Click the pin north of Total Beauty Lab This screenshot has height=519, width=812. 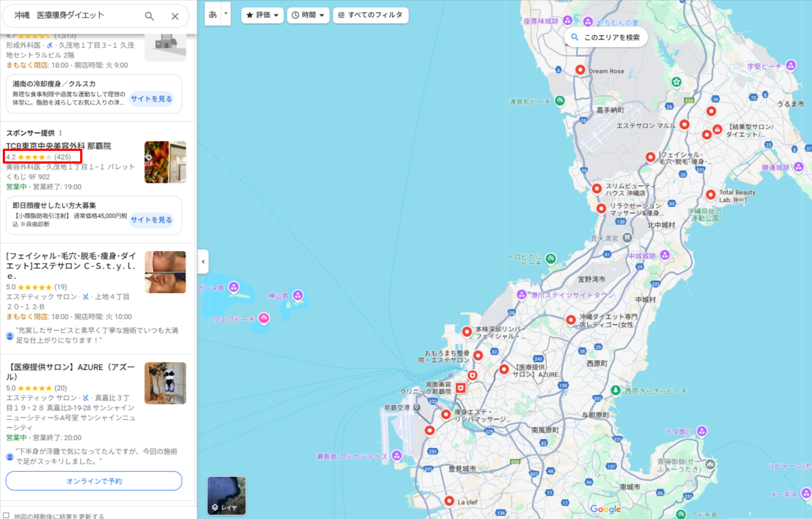pos(711,111)
